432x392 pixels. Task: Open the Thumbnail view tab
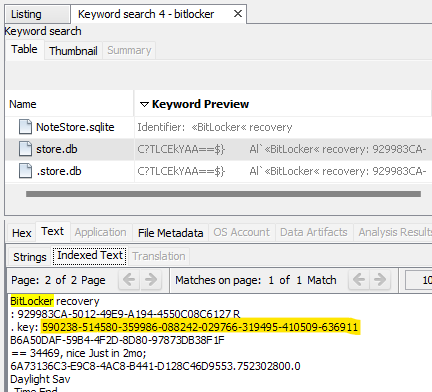[73, 51]
